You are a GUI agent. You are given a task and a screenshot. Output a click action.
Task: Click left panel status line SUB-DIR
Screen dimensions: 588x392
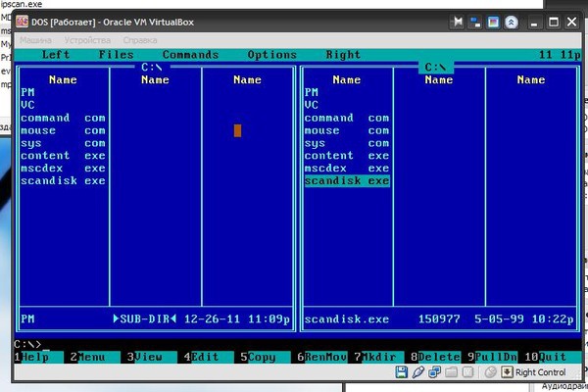(x=155, y=319)
